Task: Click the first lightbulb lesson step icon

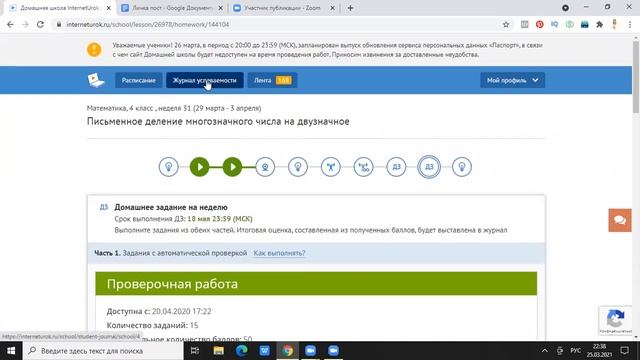Action: 169,167
